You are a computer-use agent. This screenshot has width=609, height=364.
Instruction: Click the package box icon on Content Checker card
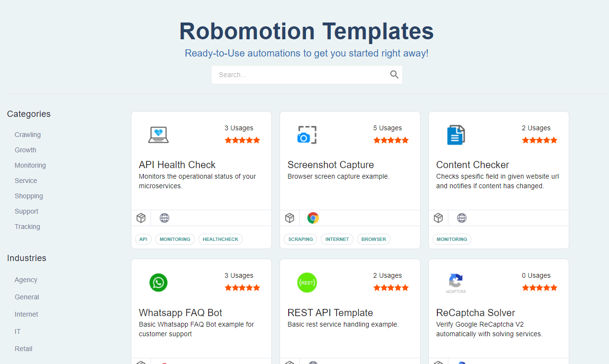click(438, 218)
